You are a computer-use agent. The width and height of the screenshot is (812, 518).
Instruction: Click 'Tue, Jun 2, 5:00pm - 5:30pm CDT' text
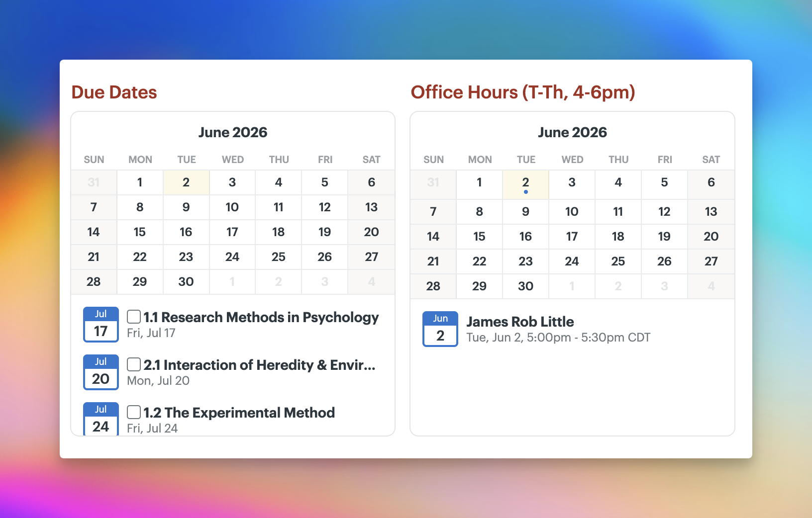(558, 338)
